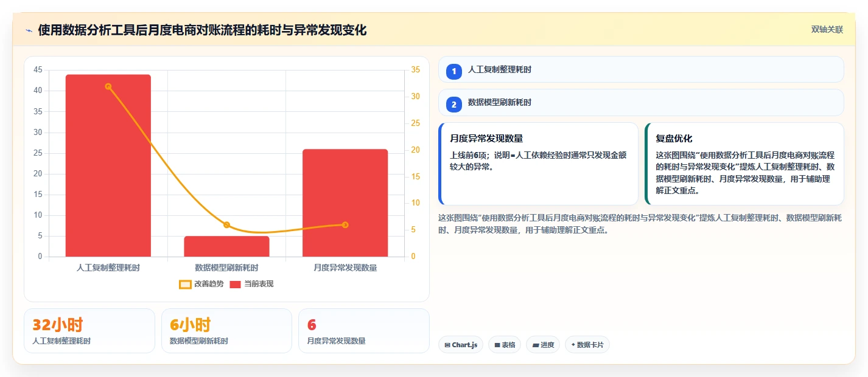Viewport: 868px width, 377px height.
Task: Click the line point above 数据模型刷新耗时
Action: pyautogui.click(x=226, y=225)
